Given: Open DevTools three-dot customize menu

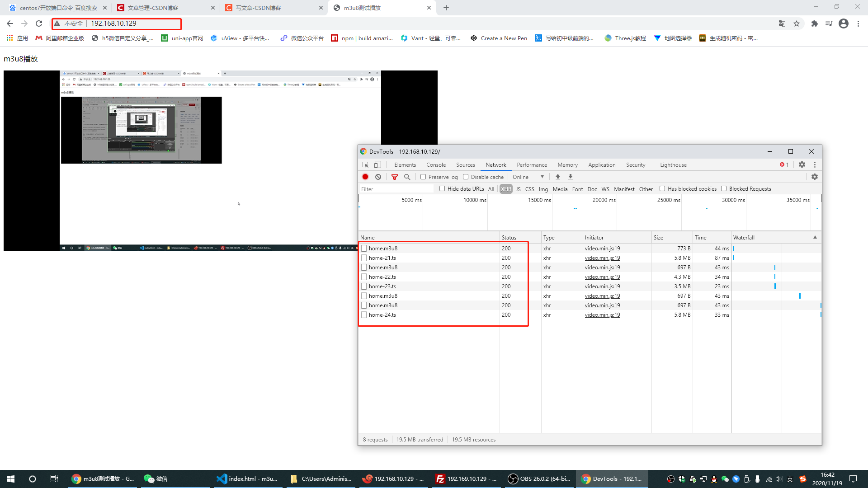Looking at the screenshot, I should click(815, 164).
